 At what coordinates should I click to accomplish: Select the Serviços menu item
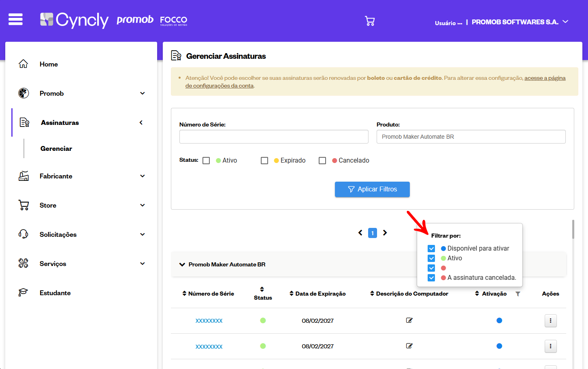(53, 264)
